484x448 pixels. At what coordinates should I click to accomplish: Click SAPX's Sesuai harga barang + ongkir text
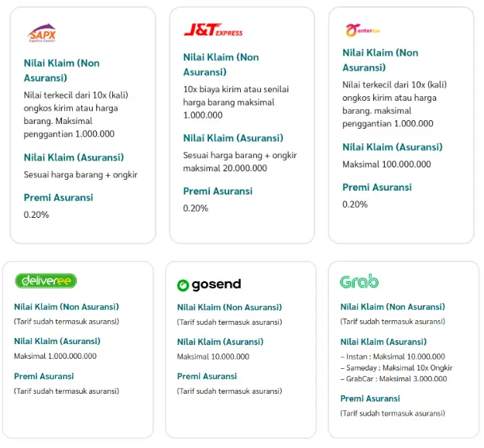click(x=81, y=174)
